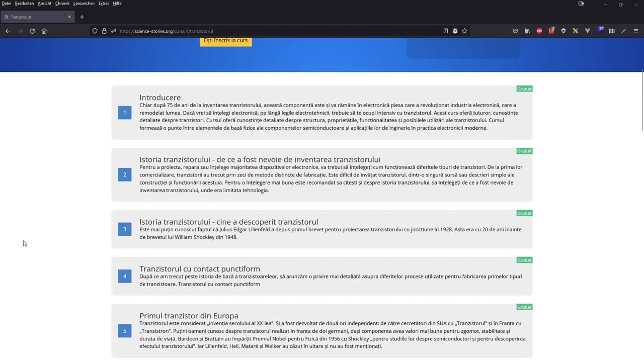Open the gear-shaped extension icon
Viewport: 644px width, 362px height.
pyautogui.click(x=563, y=31)
